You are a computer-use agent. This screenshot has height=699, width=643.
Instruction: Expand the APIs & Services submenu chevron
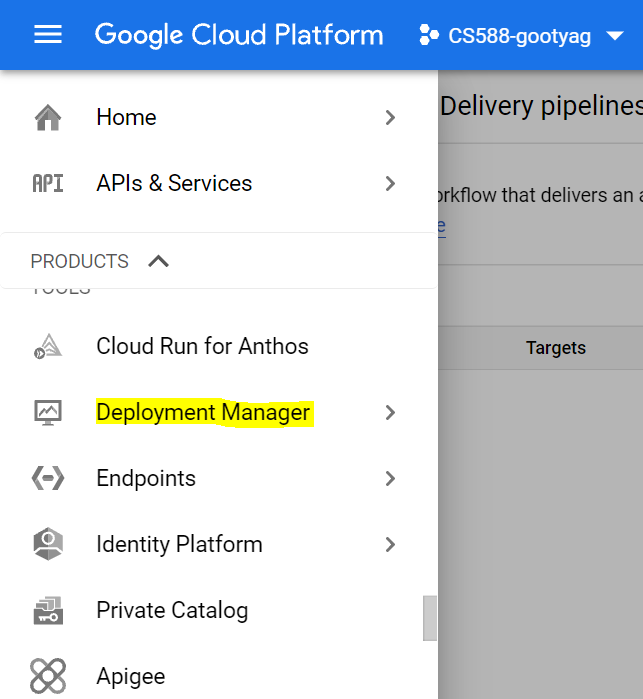[x=390, y=184]
